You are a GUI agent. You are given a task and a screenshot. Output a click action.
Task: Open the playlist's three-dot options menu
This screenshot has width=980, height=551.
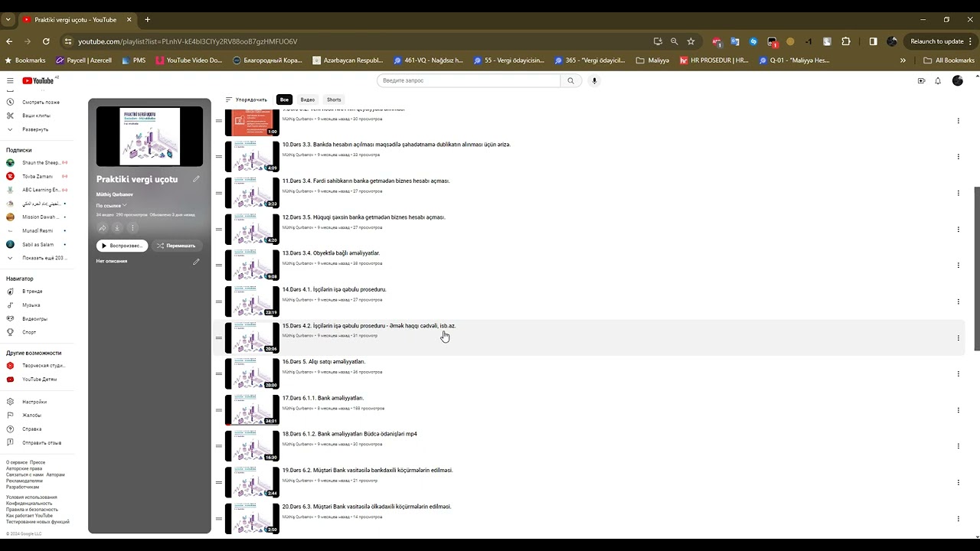point(132,227)
